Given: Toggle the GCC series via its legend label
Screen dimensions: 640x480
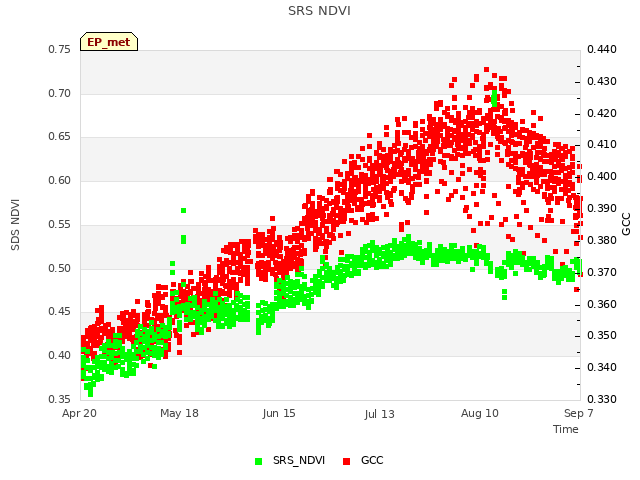Looking at the screenshot, I should tap(372, 460).
